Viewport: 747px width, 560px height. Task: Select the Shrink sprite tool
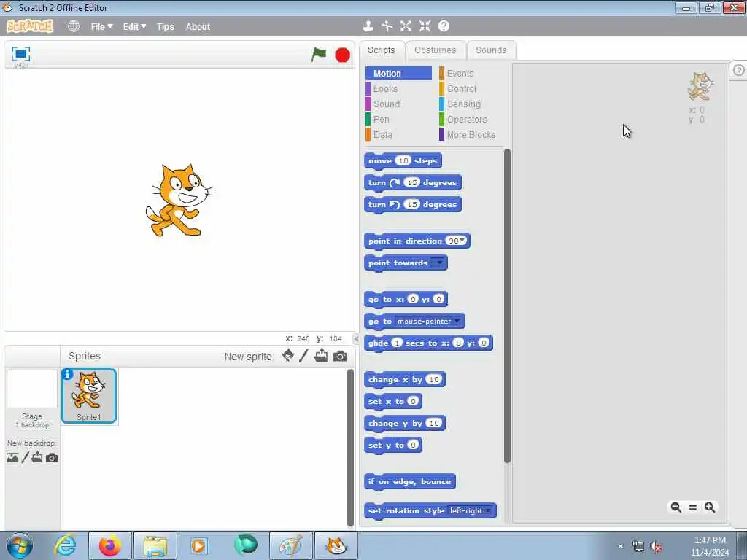[x=425, y=26]
